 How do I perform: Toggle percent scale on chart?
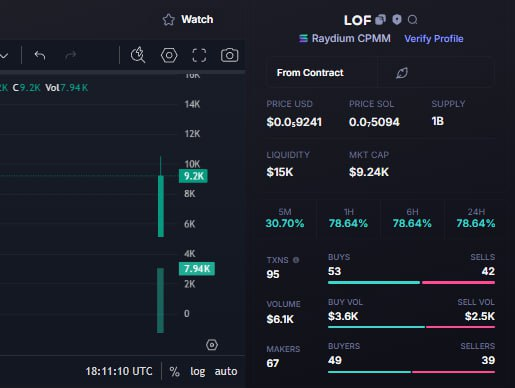174,371
